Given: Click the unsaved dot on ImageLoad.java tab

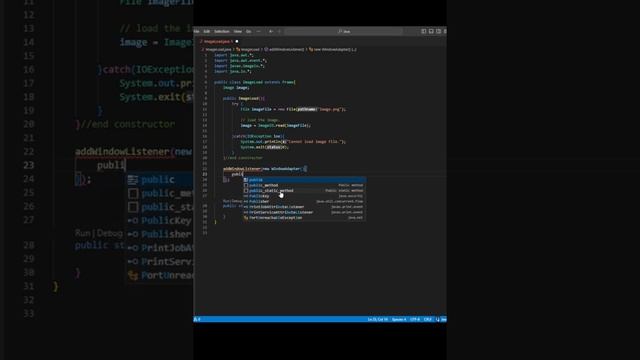Looking at the screenshot, I should (x=237, y=41).
